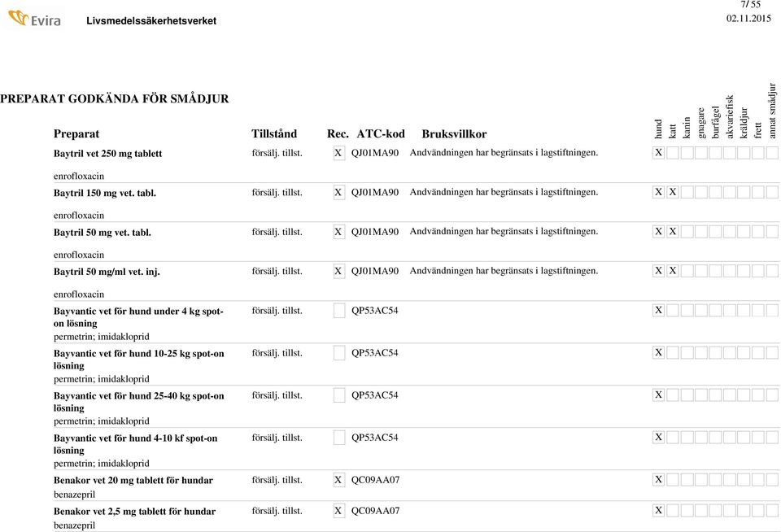Click enrofloxacin under Baytril vet 250 mg tablett
Image resolution: width=781 pixels, height=532 pixels.
[x=79, y=176]
